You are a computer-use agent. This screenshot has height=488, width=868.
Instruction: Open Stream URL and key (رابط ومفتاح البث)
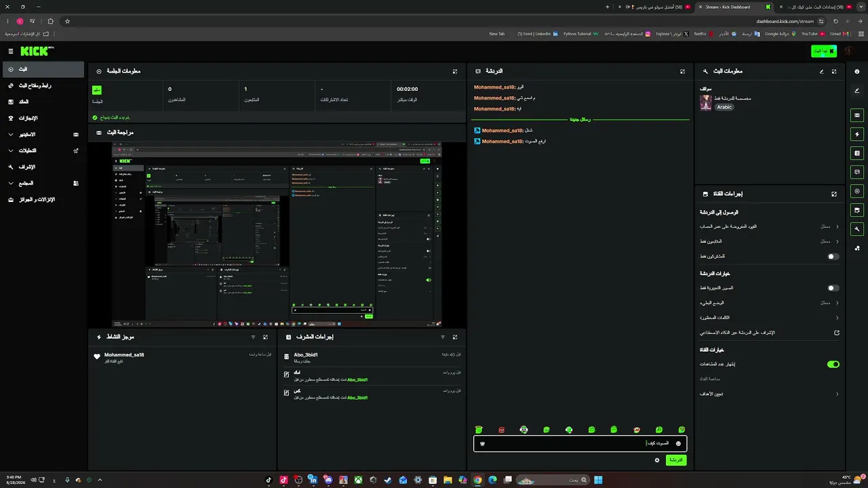point(43,85)
